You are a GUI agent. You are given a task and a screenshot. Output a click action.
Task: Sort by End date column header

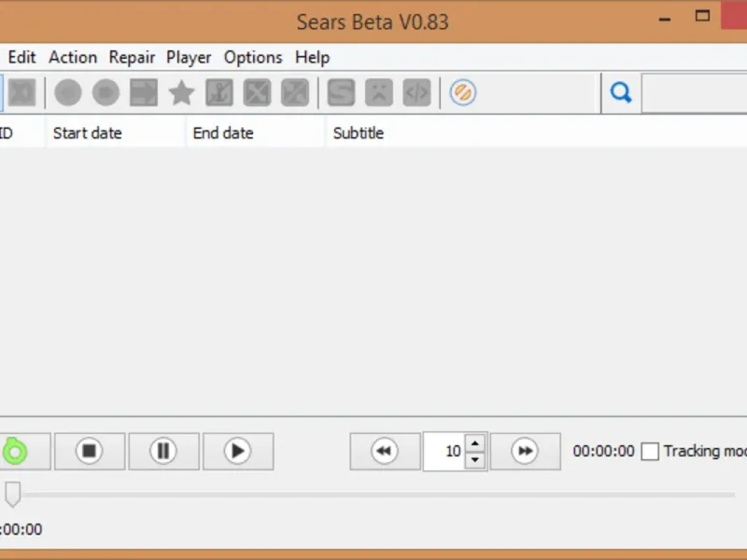coord(255,133)
